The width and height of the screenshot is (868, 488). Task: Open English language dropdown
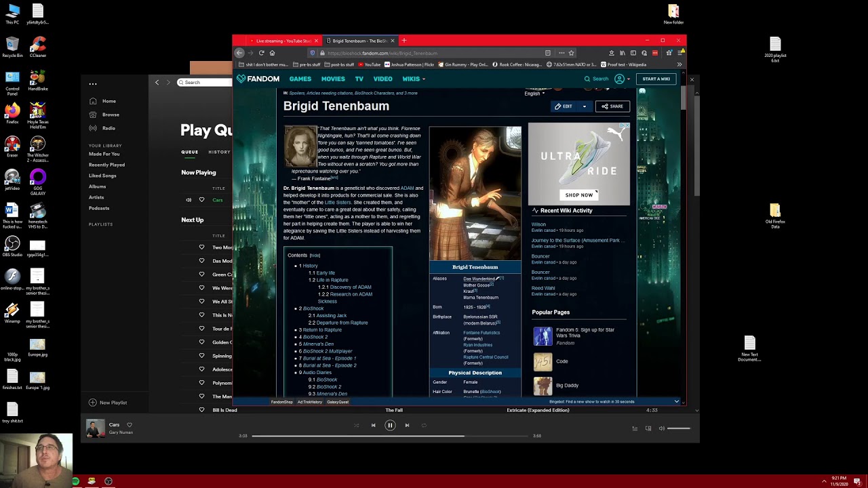click(x=534, y=94)
